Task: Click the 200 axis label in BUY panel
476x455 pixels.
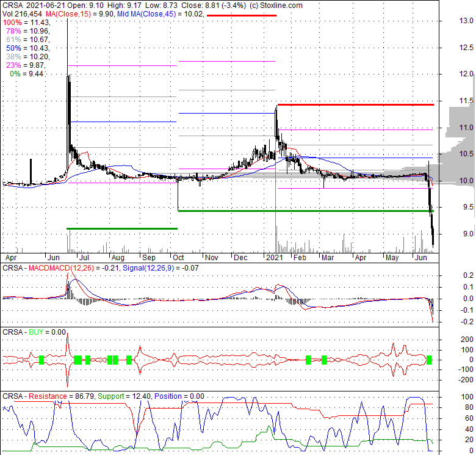Action: [467, 340]
